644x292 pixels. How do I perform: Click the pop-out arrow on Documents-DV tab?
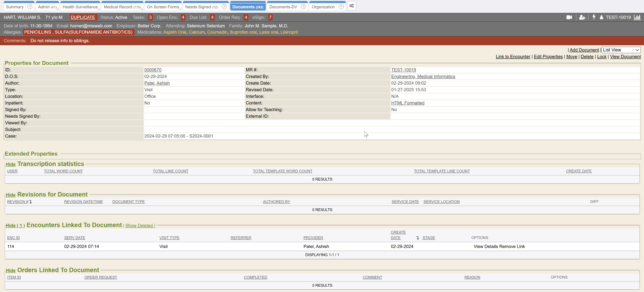pyautogui.click(x=303, y=7)
